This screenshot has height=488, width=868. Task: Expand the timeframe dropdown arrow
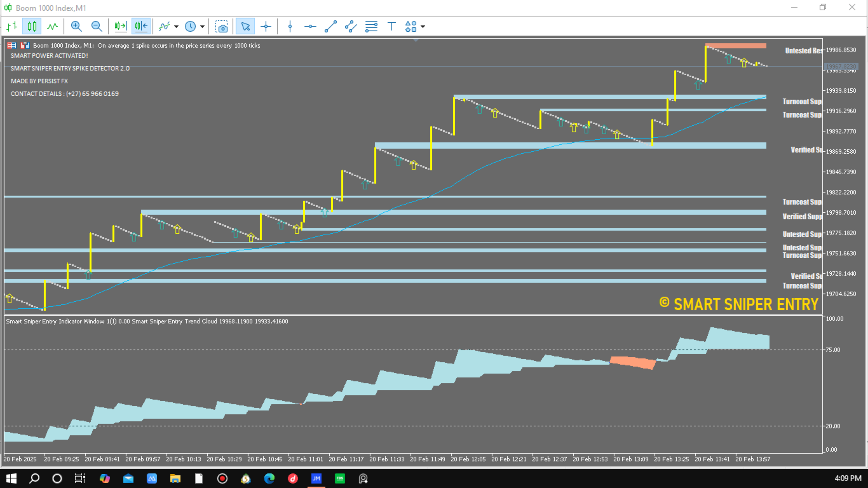(x=202, y=27)
